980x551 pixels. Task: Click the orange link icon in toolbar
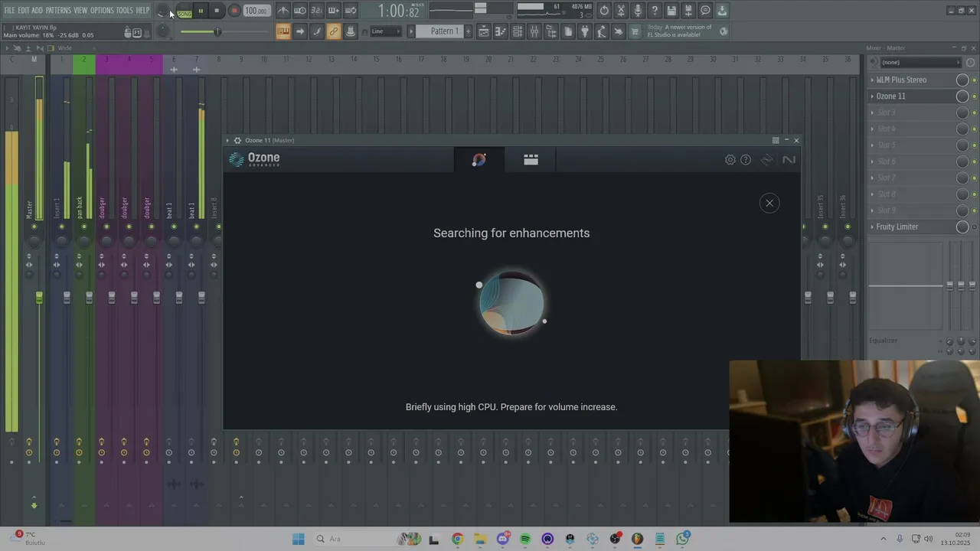point(333,31)
